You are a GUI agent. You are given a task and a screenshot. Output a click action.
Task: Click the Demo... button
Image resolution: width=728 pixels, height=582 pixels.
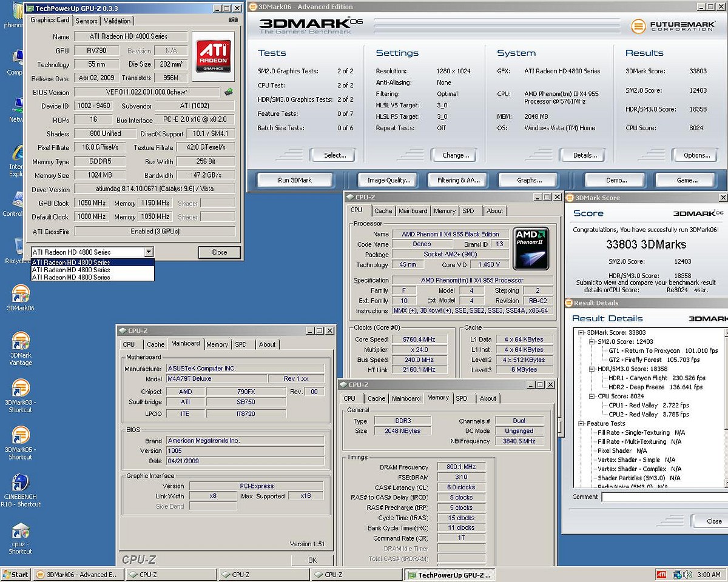pyautogui.click(x=616, y=180)
